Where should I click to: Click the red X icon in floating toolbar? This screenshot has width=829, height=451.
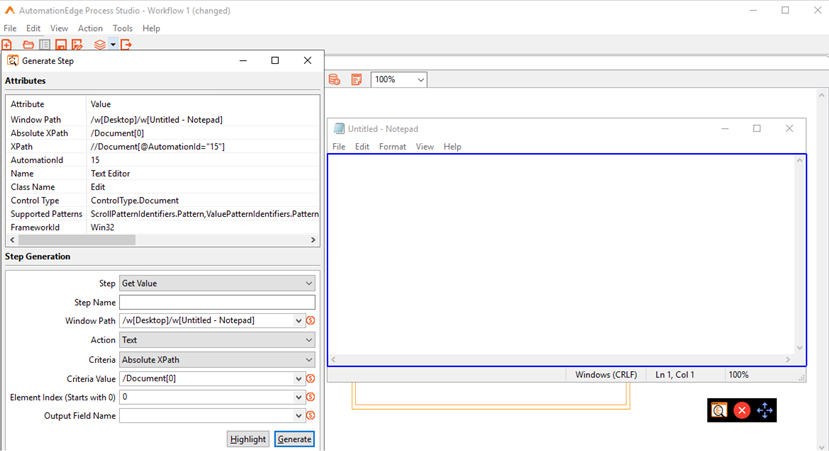742,410
